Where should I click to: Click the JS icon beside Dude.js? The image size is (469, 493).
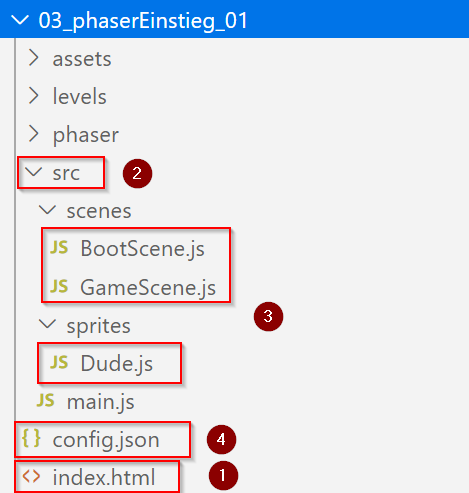point(59,362)
